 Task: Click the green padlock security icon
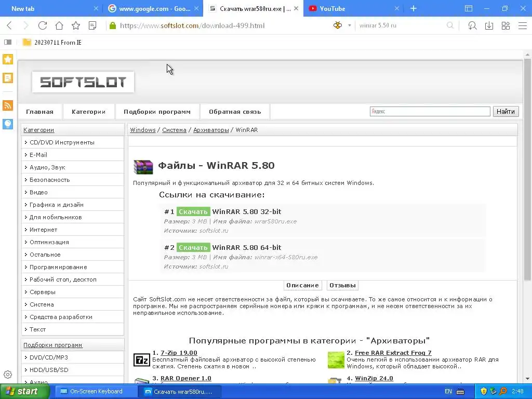click(x=113, y=25)
